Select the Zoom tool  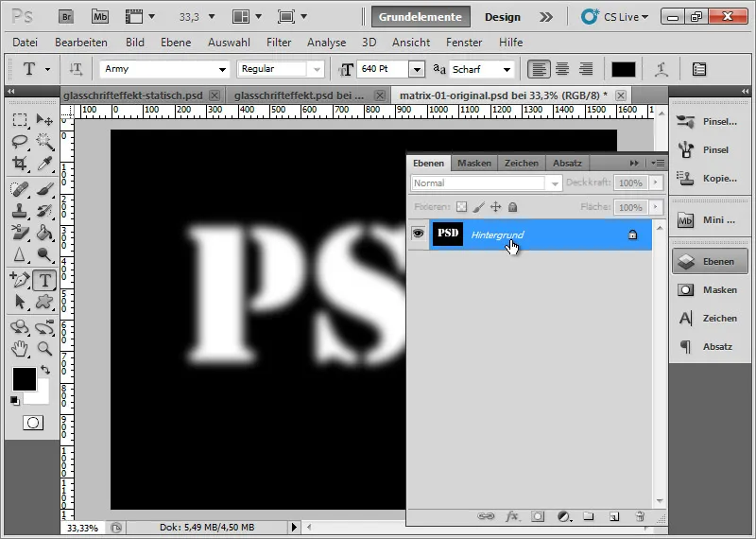[44, 348]
